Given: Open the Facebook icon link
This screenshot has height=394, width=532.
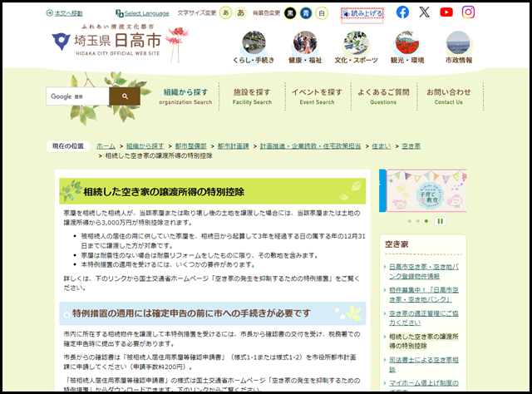Looking at the screenshot, I should pyautogui.click(x=402, y=12).
